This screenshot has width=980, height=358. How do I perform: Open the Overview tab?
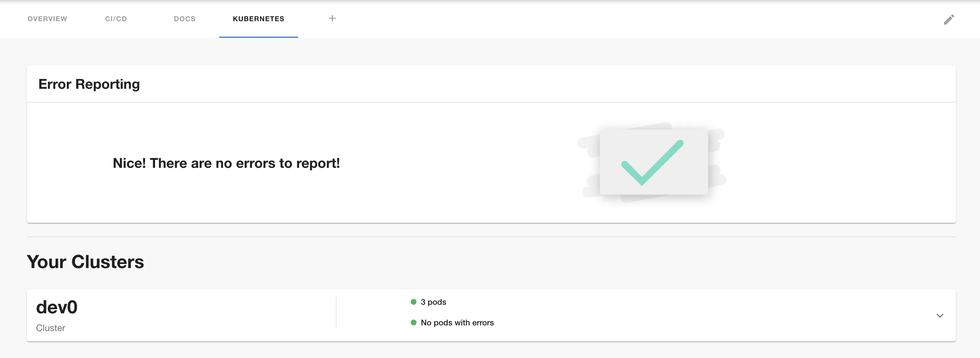(47, 19)
